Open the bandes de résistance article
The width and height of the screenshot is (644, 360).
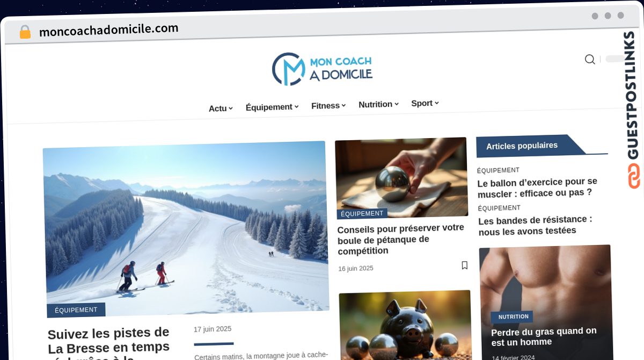(535, 225)
